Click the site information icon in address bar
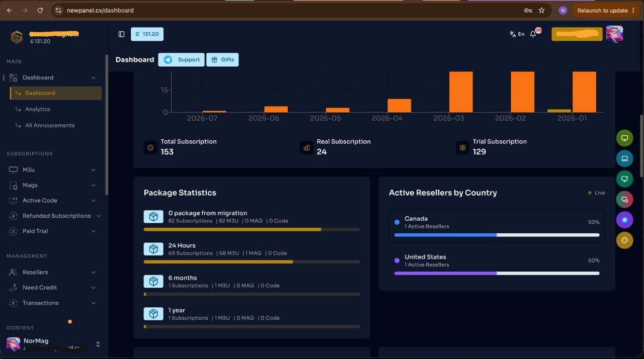Screen dimensions: 644x359 [58, 10]
